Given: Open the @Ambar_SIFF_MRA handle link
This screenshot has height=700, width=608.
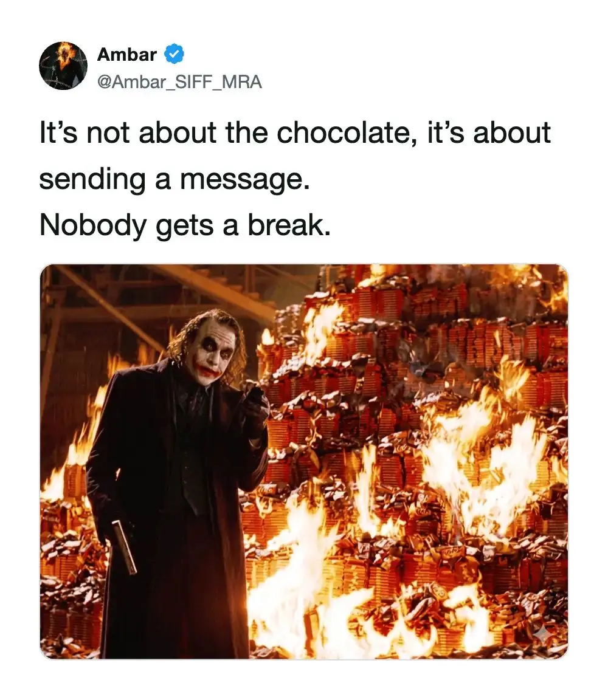Looking at the screenshot, I should pyautogui.click(x=179, y=81).
